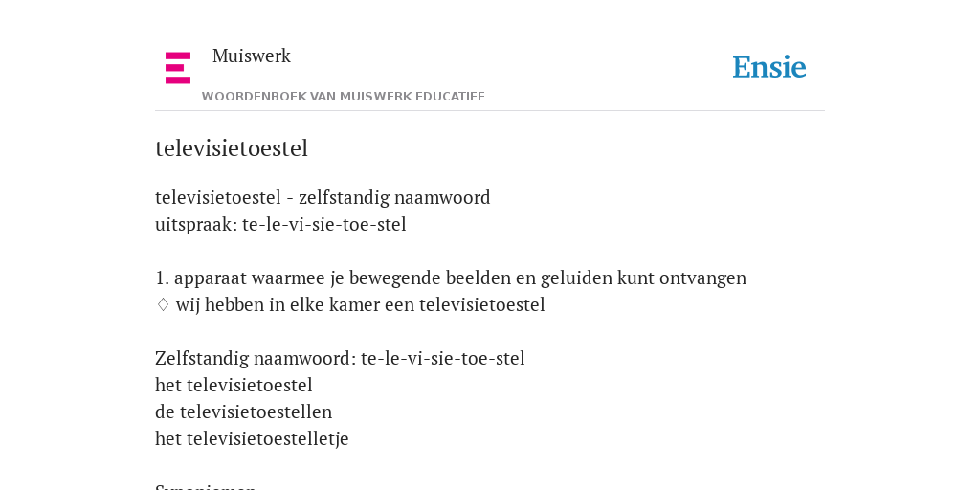Select the Woordenboek van Muiswerk Educatief subtitle

click(x=344, y=97)
